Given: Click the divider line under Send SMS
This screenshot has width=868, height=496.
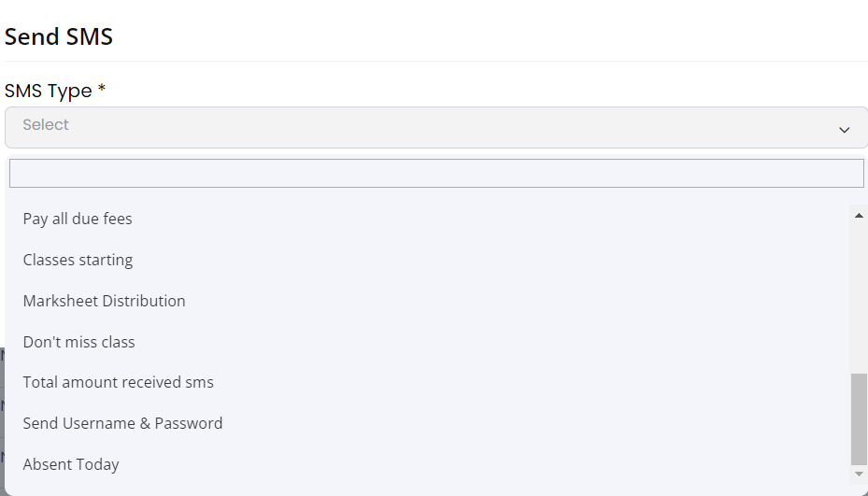Looking at the screenshot, I should point(435,62).
